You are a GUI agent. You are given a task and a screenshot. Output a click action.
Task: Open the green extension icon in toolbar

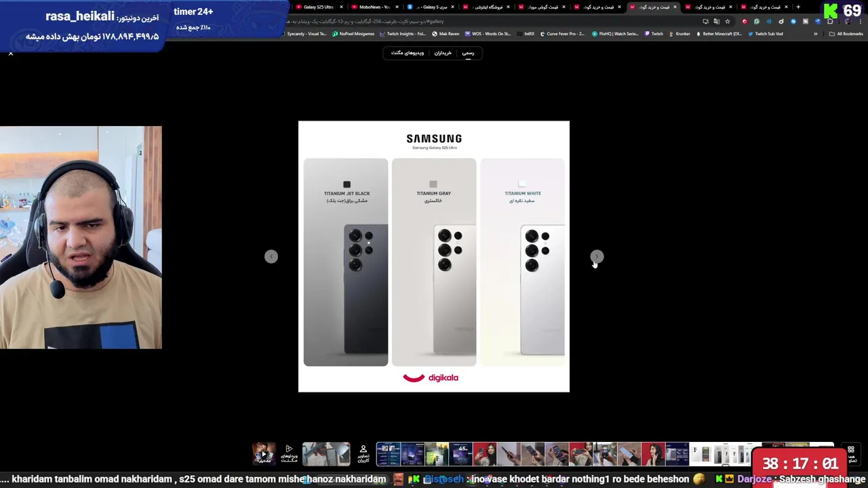(x=757, y=22)
